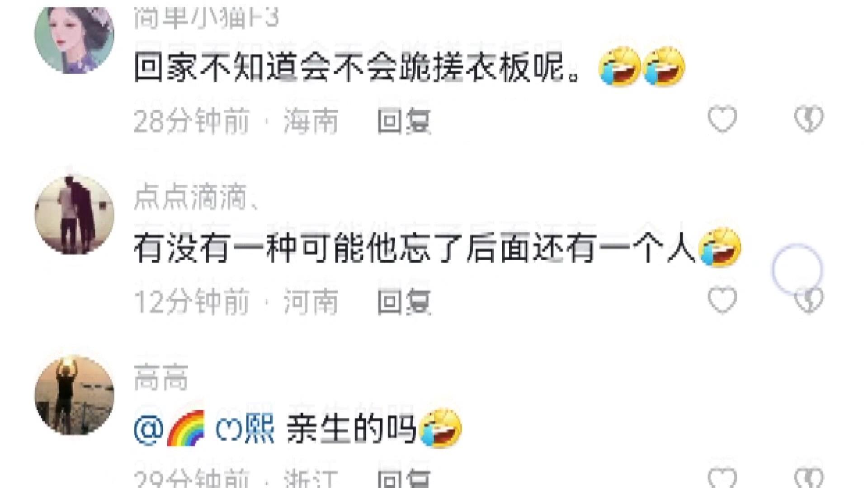Select comment text 回家不知道会不会跪搓衣板呢
The height and width of the screenshot is (488, 868).
(357, 68)
